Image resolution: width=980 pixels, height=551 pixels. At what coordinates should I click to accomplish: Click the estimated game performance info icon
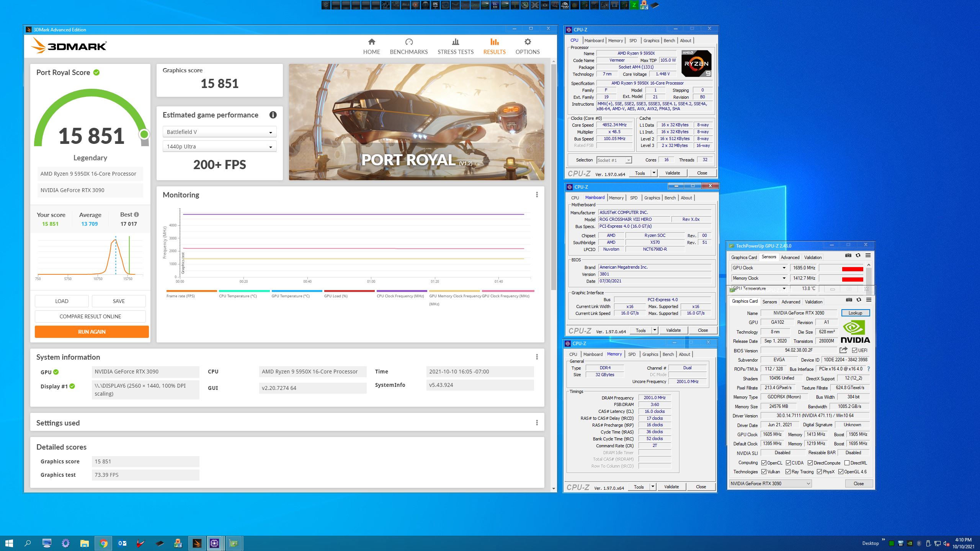(273, 115)
